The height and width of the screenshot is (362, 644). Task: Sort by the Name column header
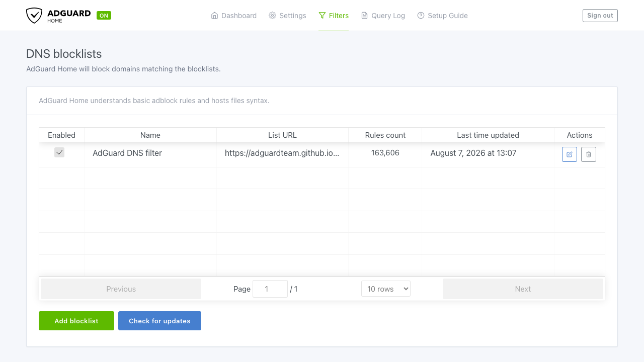pyautogui.click(x=150, y=135)
